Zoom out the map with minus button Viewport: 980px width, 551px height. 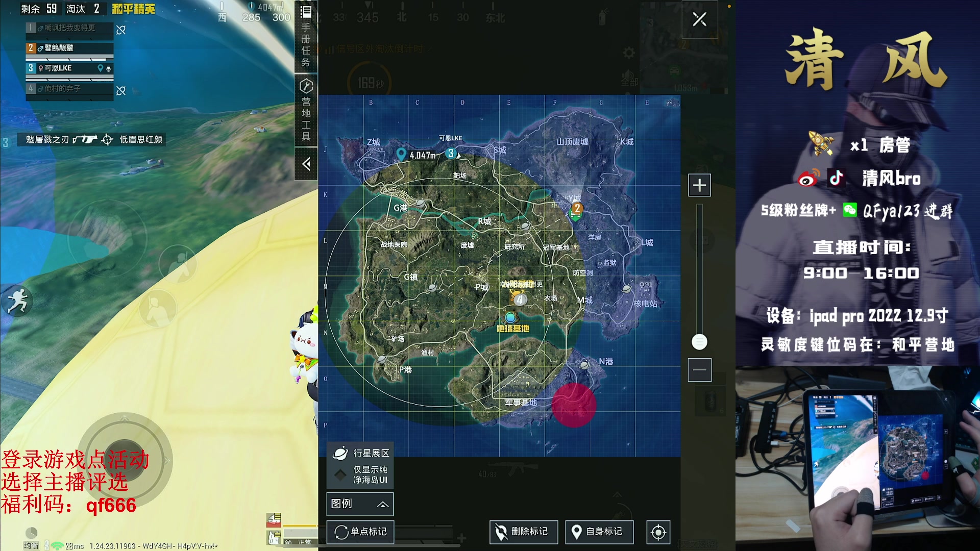[x=699, y=370]
